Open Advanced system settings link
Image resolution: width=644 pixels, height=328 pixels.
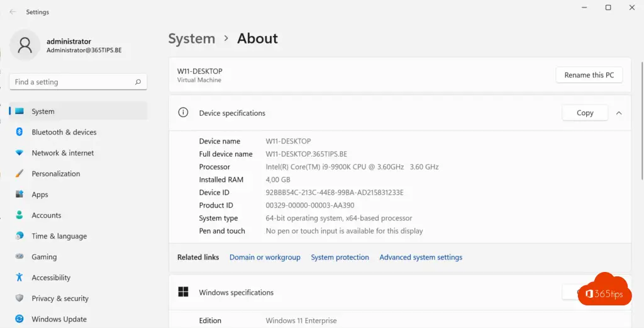coord(421,257)
